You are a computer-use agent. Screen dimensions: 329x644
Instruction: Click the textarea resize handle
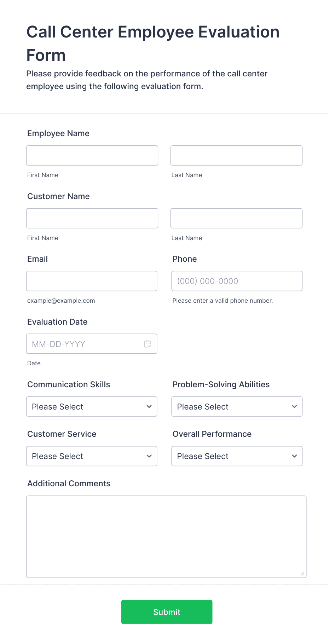(x=302, y=573)
